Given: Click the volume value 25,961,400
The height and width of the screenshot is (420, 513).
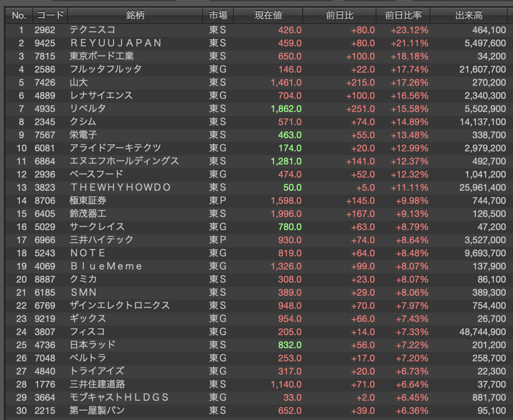Looking at the screenshot, I should [483, 187].
